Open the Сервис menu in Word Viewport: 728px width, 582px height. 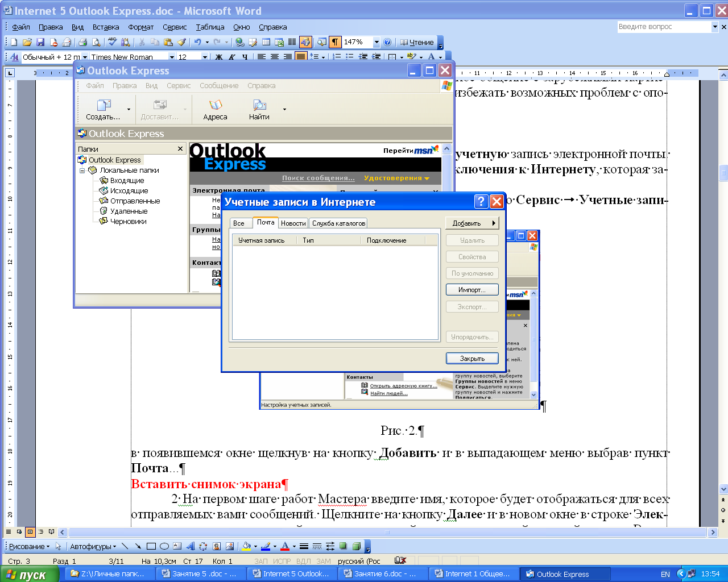pyautogui.click(x=175, y=27)
